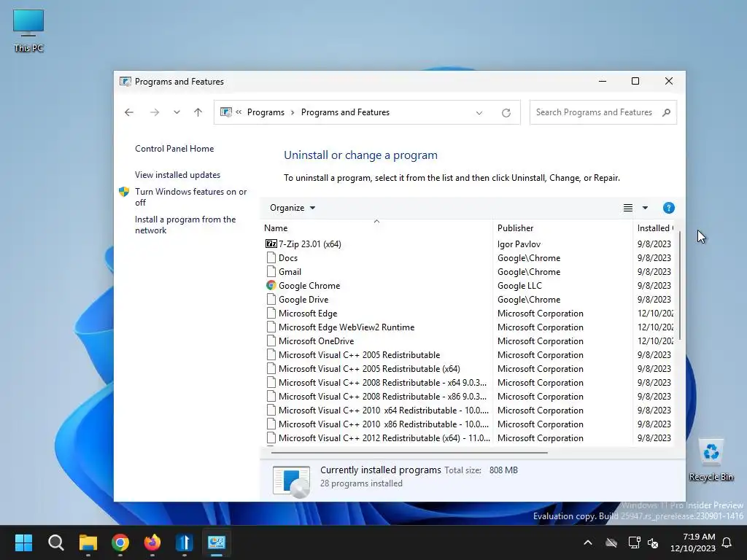Click the Control Panel taskbar icon
Screen dimensions: 747x560
(x=216, y=542)
